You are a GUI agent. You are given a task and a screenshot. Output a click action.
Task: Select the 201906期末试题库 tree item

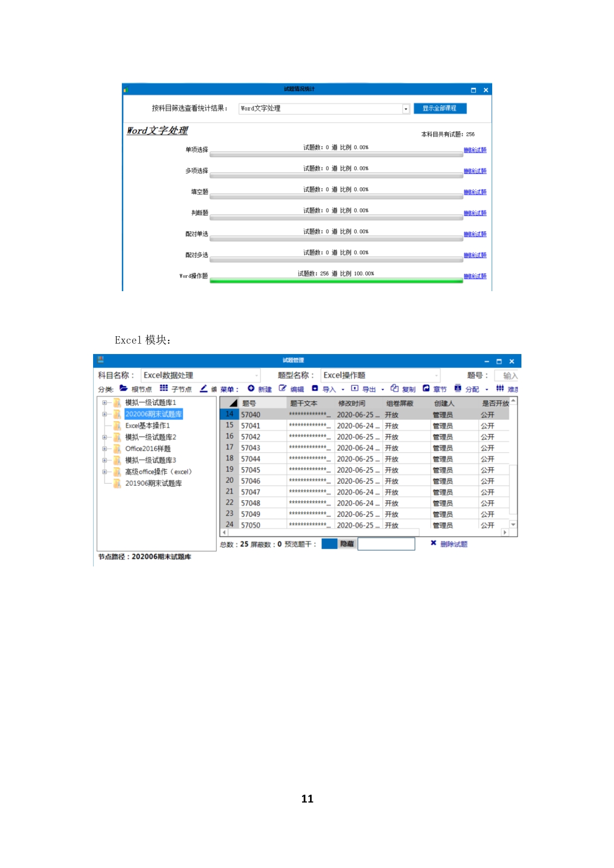153,483
